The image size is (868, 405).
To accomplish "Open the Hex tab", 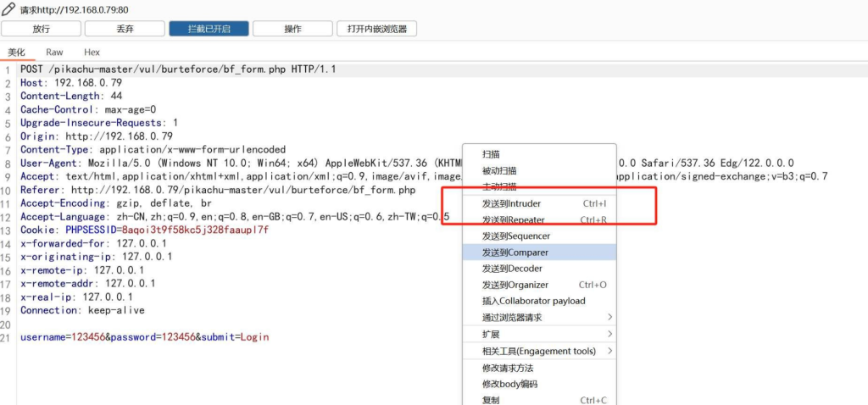I will click(x=92, y=53).
